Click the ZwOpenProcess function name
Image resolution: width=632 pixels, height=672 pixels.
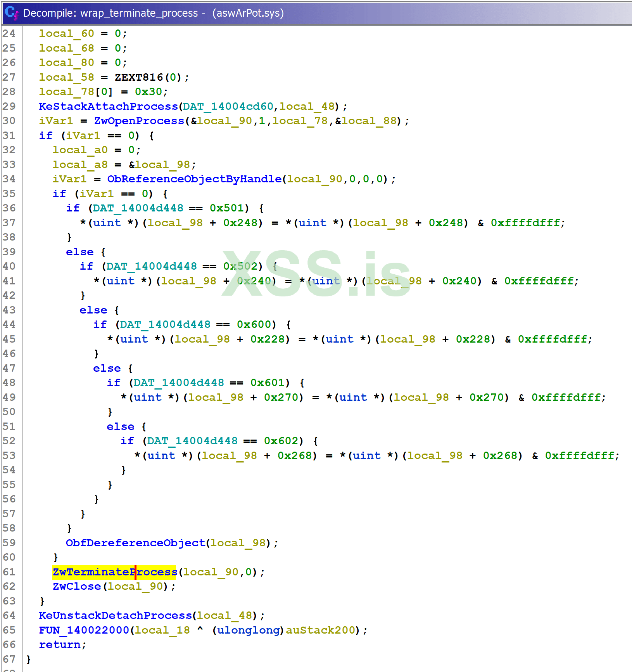(139, 121)
